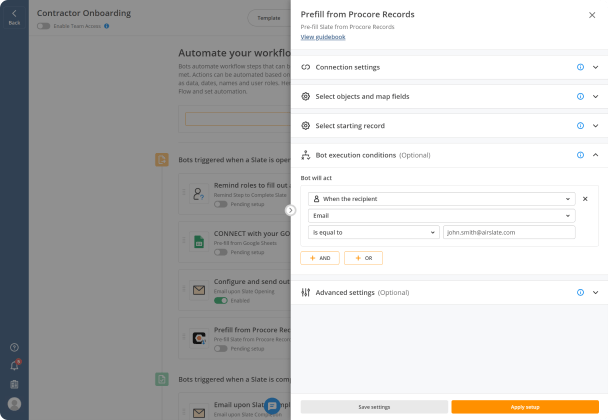The width and height of the screenshot is (608, 420).
Task: Click Automate your workflow heading
Action: point(234,53)
